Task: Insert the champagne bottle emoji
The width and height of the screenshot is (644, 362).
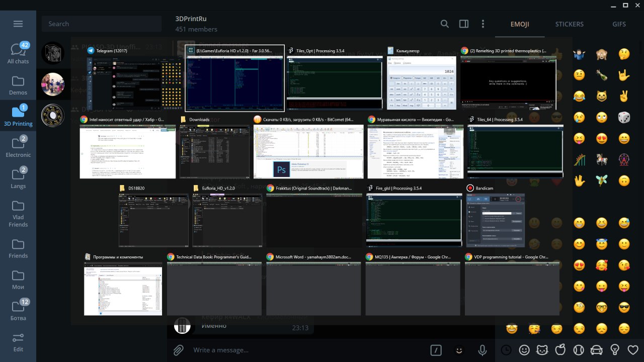Action: click(x=602, y=75)
